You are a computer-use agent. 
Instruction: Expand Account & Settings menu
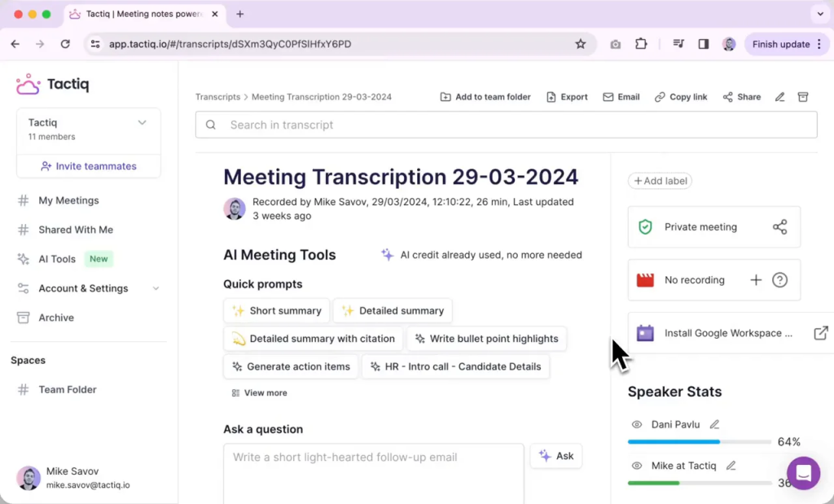(x=156, y=288)
